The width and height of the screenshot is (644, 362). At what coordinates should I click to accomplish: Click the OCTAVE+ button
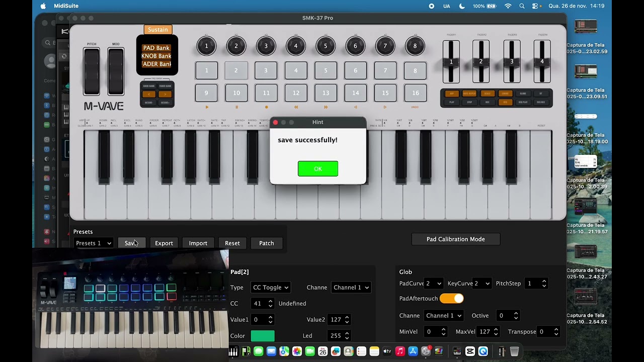(x=165, y=103)
